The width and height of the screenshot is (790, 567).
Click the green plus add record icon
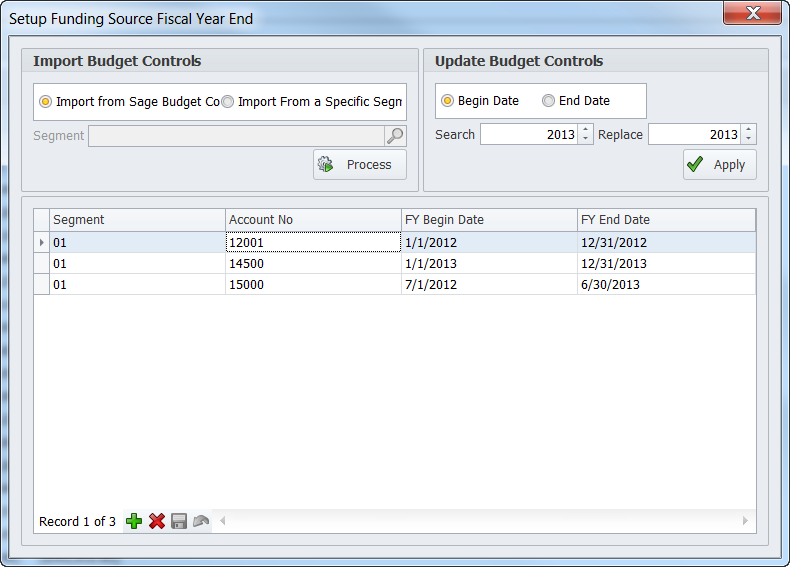coord(134,521)
